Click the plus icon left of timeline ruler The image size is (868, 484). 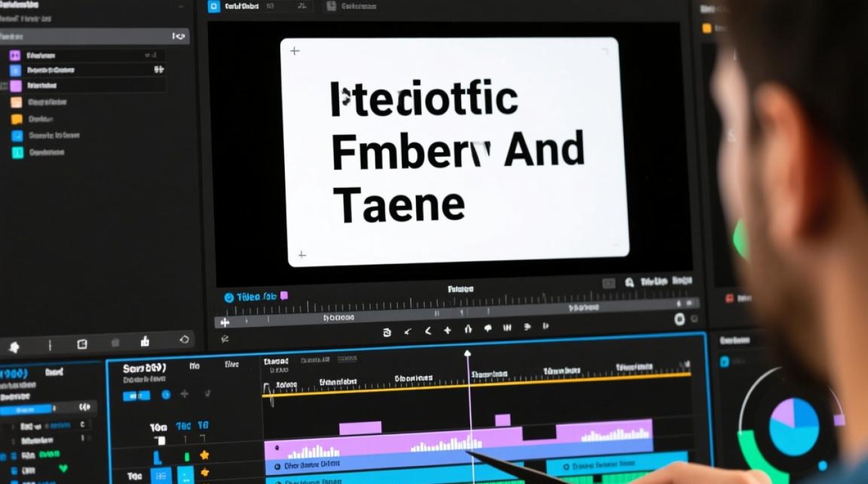(225, 322)
